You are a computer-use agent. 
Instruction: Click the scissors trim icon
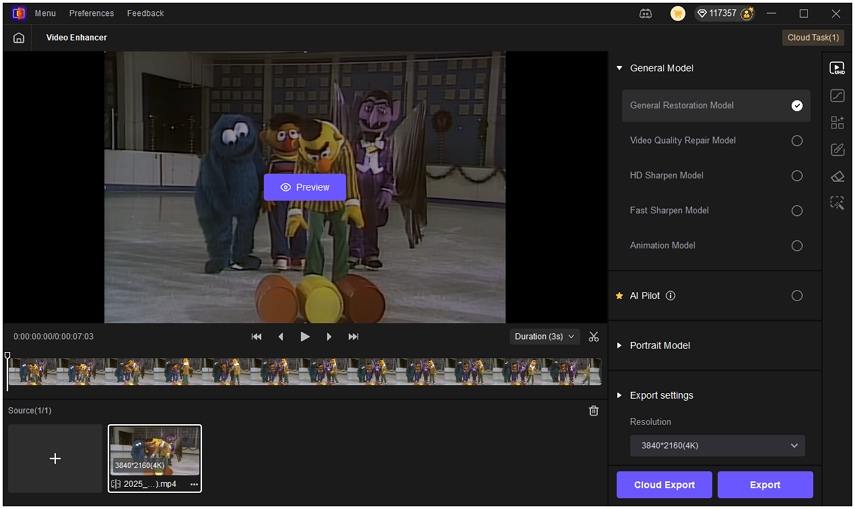(594, 337)
